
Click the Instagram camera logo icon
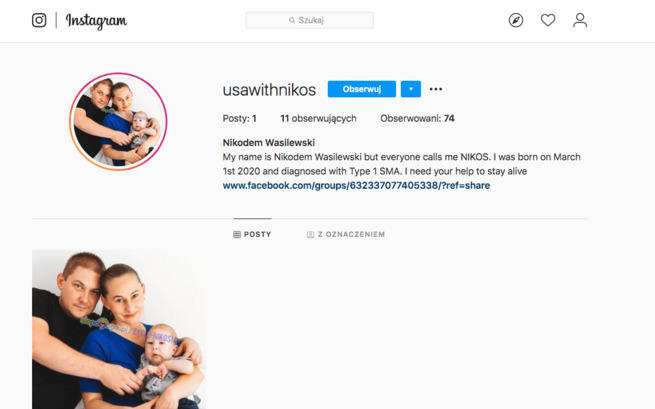39,20
